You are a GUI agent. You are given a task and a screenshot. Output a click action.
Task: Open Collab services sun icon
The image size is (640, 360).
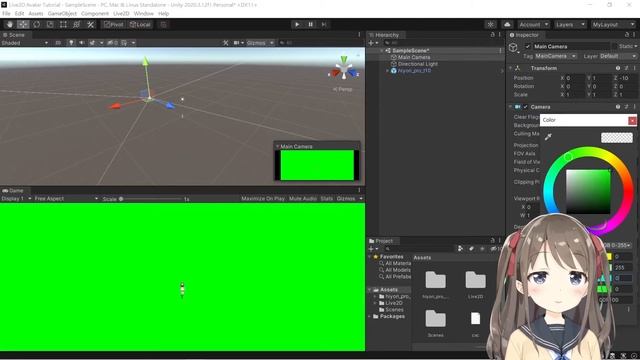coord(491,24)
